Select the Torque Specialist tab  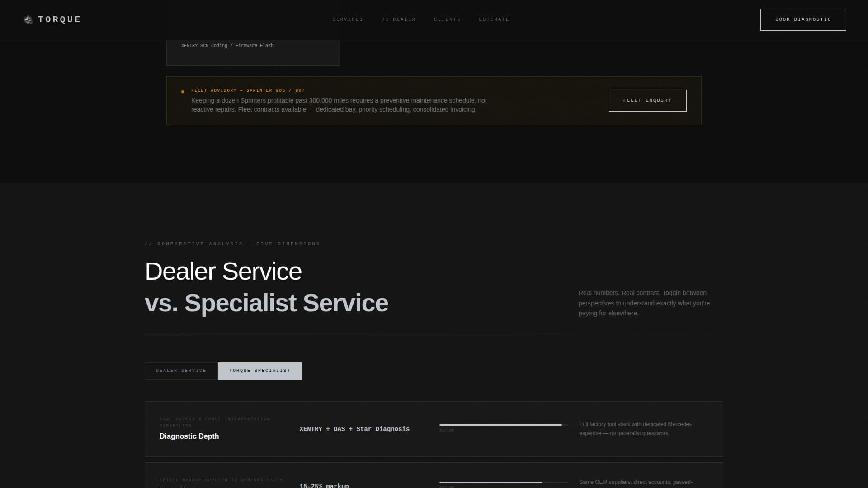260,371
